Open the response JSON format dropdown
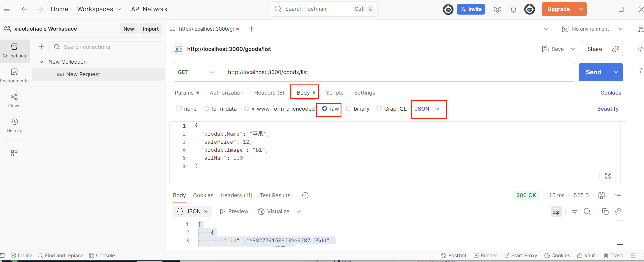Screen dimensions: 644x262 (192, 211)
